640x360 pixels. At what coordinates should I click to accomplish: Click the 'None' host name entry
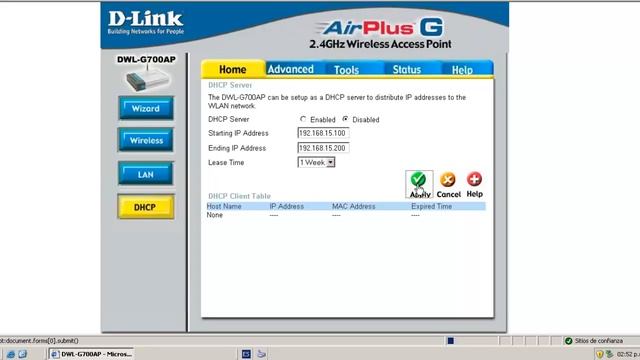tap(215, 215)
